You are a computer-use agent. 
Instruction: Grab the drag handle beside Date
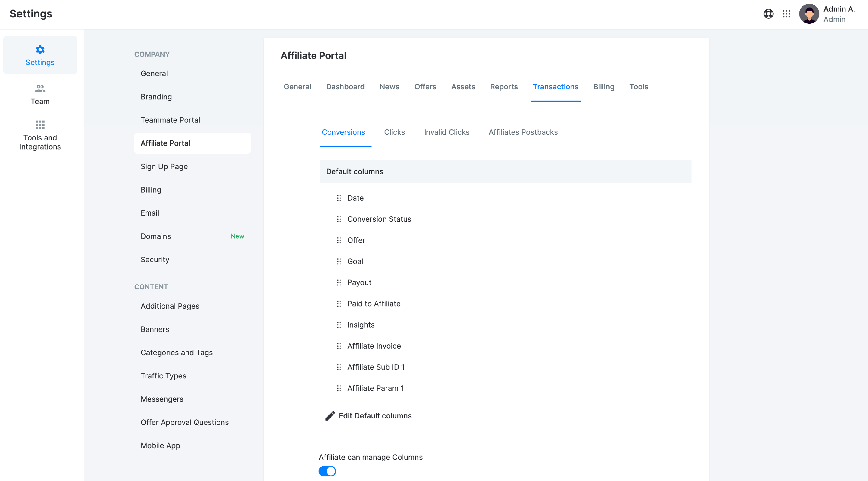click(339, 198)
